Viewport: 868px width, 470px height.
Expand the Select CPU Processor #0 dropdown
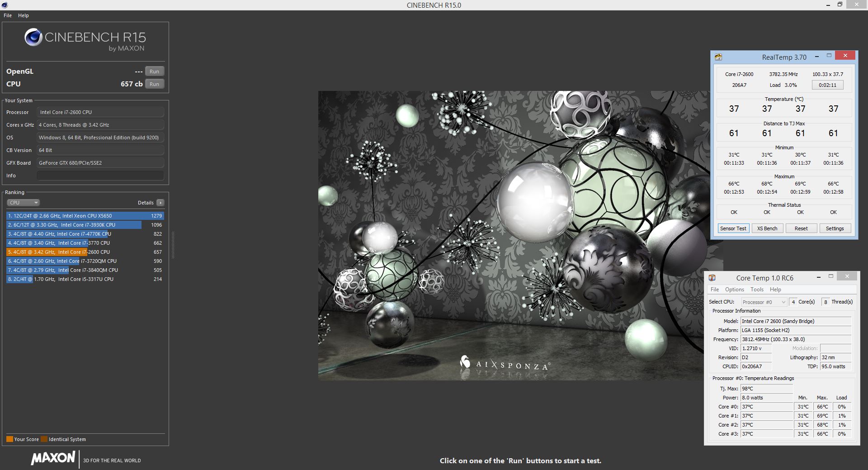point(764,302)
